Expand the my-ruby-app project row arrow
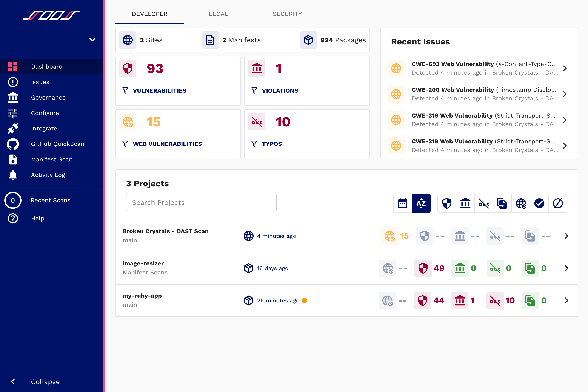This screenshot has width=588, height=392. click(x=566, y=300)
